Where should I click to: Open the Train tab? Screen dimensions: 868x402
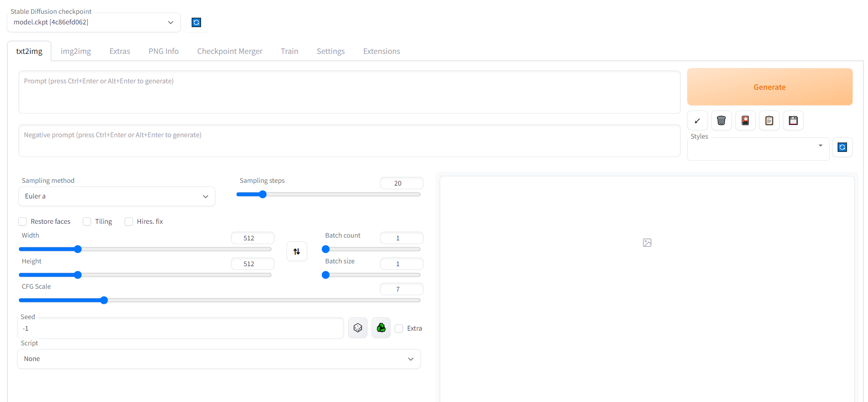[290, 51]
